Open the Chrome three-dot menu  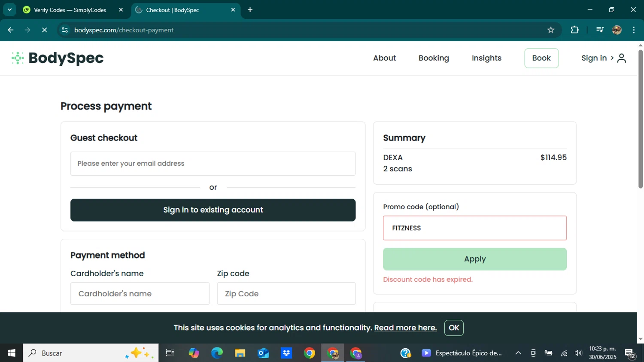coord(634,30)
